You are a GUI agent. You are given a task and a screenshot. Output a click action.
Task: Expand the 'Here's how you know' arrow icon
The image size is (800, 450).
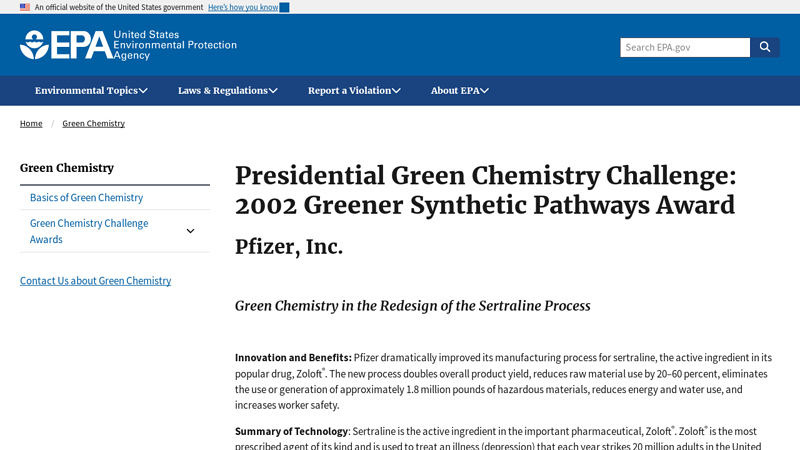(285, 7)
